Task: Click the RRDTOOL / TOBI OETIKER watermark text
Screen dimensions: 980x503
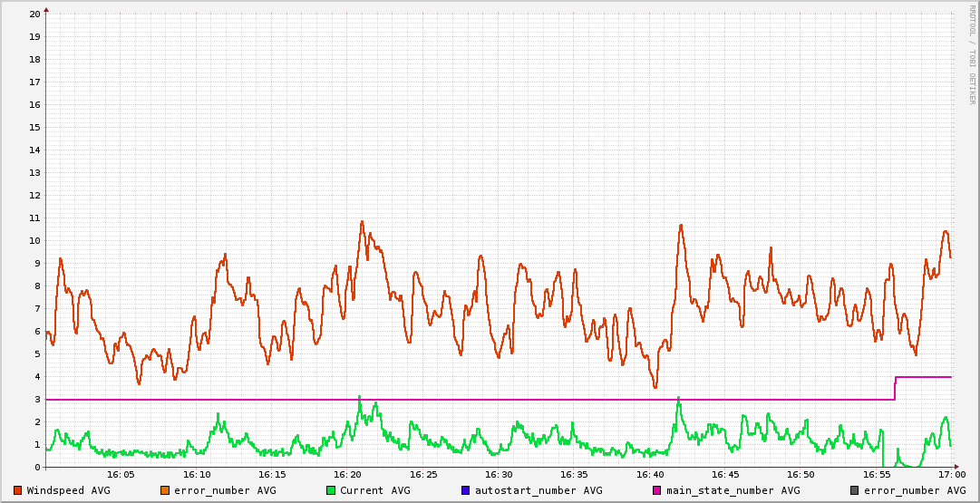Action: (x=972, y=54)
